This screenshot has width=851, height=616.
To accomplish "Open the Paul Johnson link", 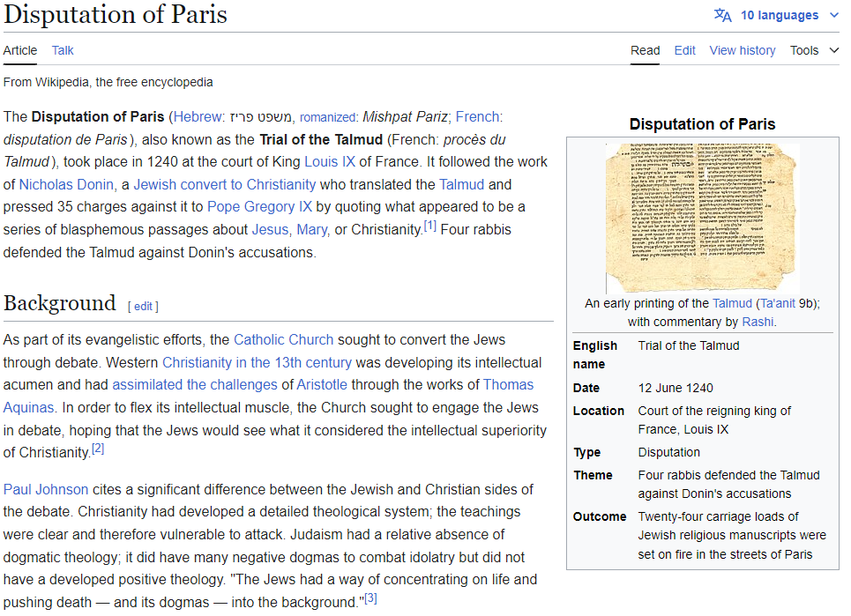I will [46, 489].
